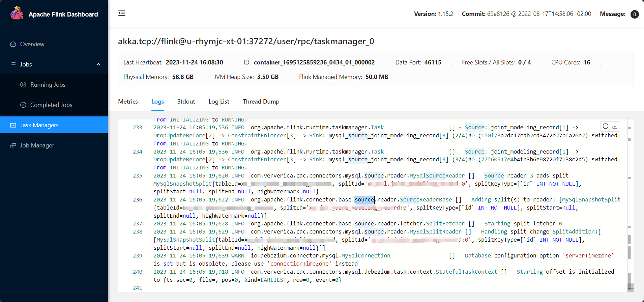Click StatefulTaskContext in line 240
The height and width of the screenshot is (302, 644).
(466, 272)
